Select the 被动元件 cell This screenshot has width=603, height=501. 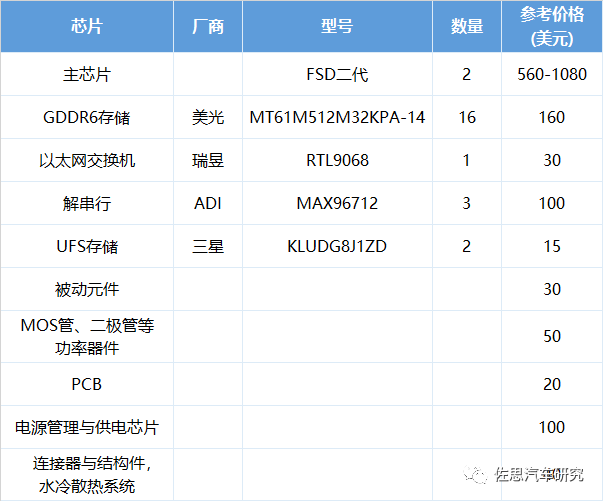(87, 289)
